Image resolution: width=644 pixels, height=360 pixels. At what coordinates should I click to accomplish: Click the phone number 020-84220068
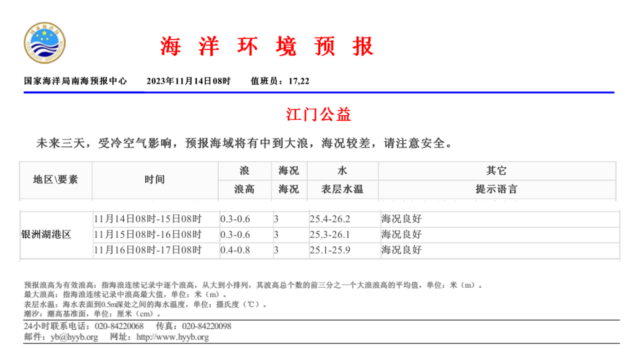[118, 326]
